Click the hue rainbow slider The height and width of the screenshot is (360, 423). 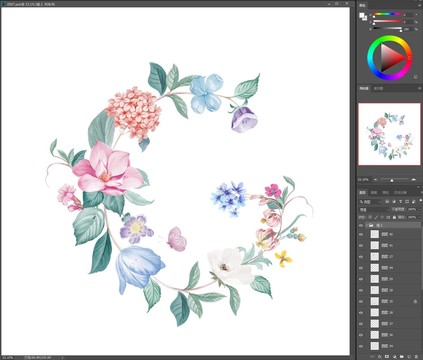tap(387, 15)
